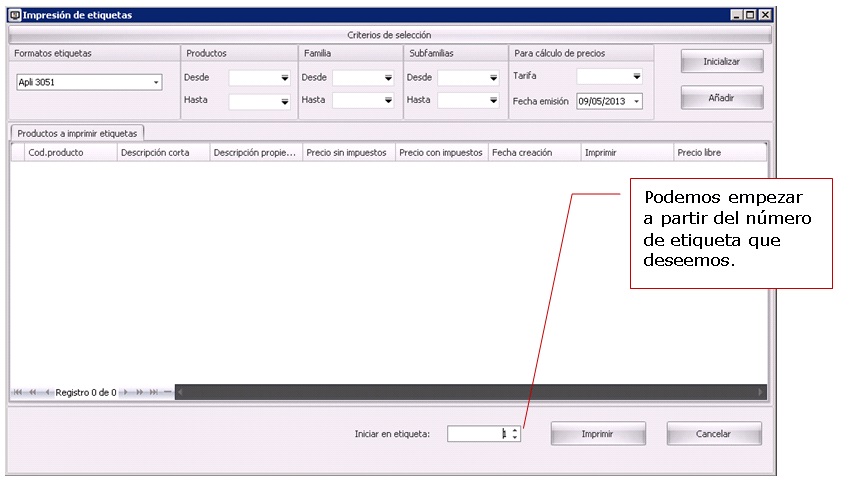
Task: Open the Fecha emisión date picker
Action: click(x=636, y=101)
